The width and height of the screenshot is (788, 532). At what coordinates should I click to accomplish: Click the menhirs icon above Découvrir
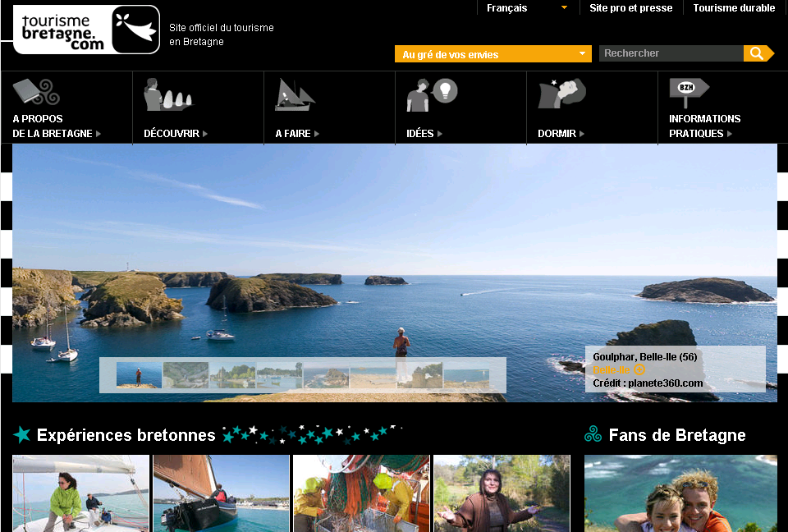(167, 94)
